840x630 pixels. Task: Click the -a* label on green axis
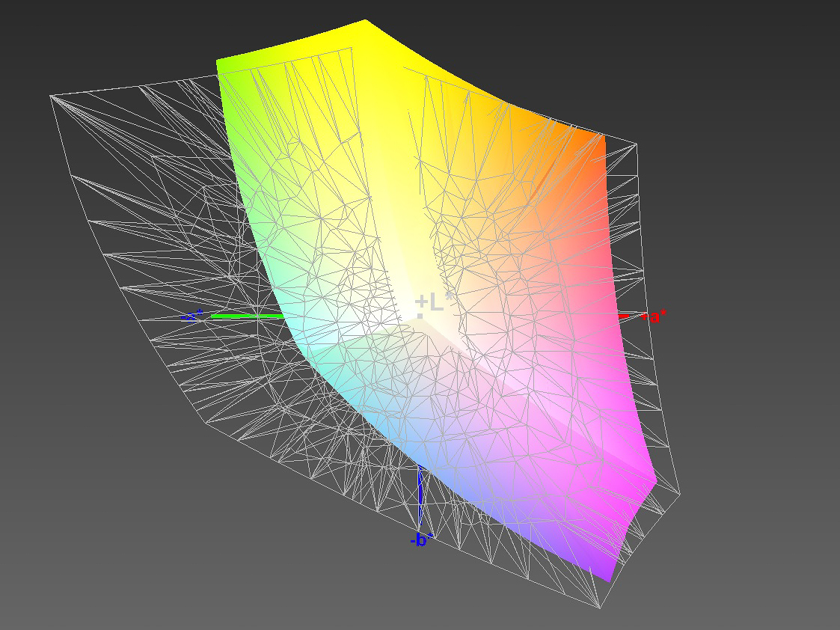click(191, 316)
